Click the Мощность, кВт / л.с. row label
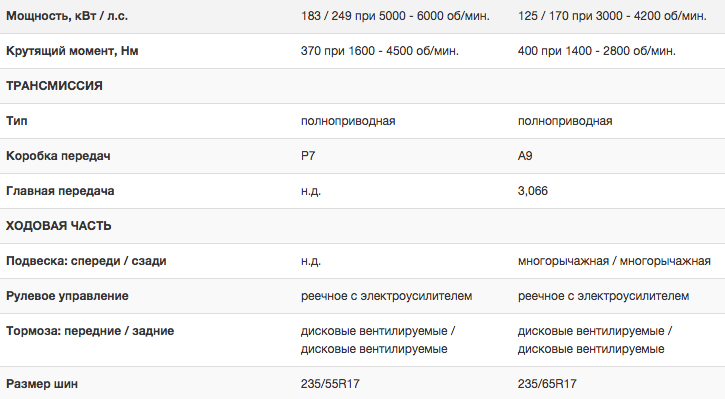Screen dimensions: 725x399 (x=67, y=16)
